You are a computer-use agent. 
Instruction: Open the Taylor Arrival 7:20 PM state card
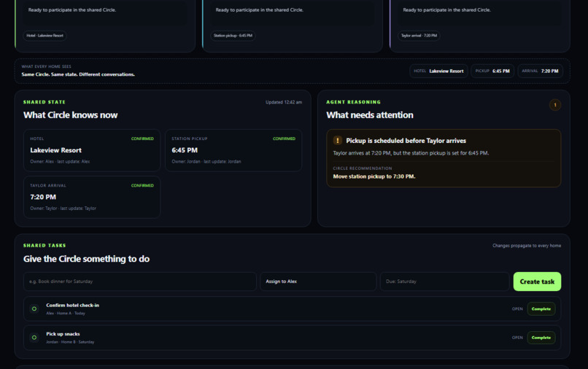(x=92, y=197)
